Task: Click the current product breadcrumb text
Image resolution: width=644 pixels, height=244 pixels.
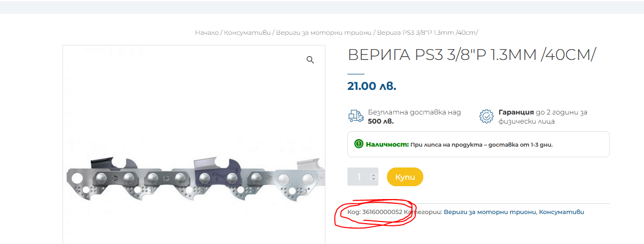Action: (x=428, y=33)
